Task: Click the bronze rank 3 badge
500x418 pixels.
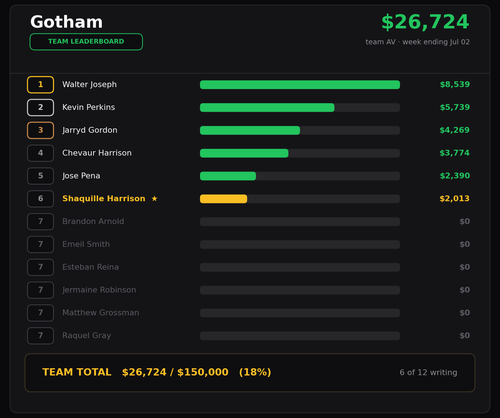Action: pyautogui.click(x=40, y=130)
